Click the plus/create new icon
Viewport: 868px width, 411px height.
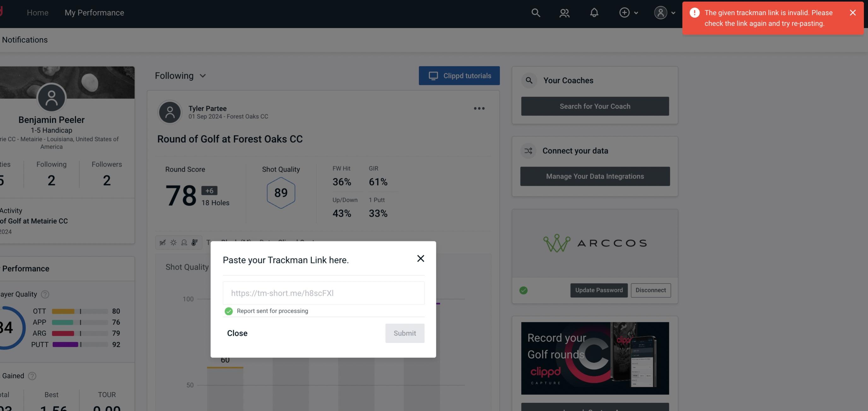pyautogui.click(x=624, y=12)
